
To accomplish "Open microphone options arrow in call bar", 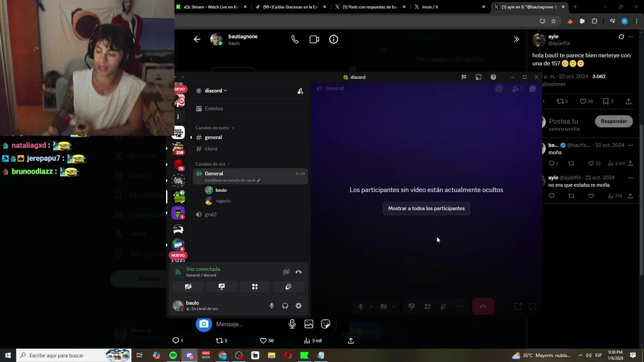I will pyautogui.click(x=371, y=307).
